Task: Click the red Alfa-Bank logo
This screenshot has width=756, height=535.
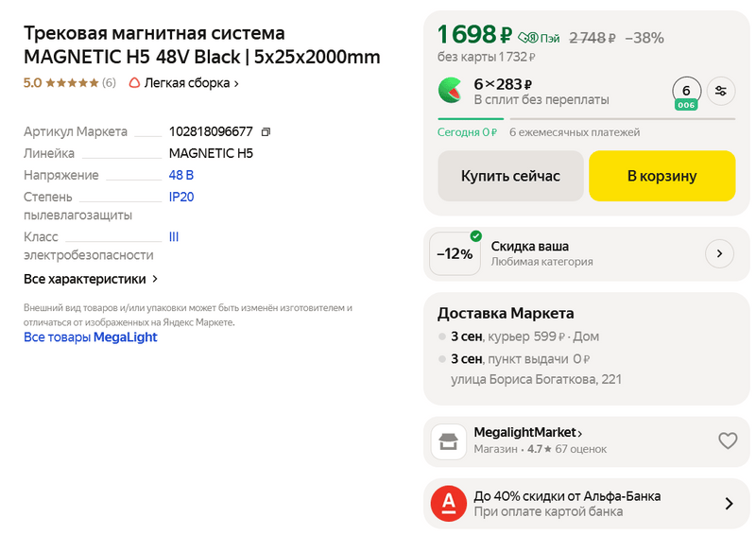Action: click(449, 504)
